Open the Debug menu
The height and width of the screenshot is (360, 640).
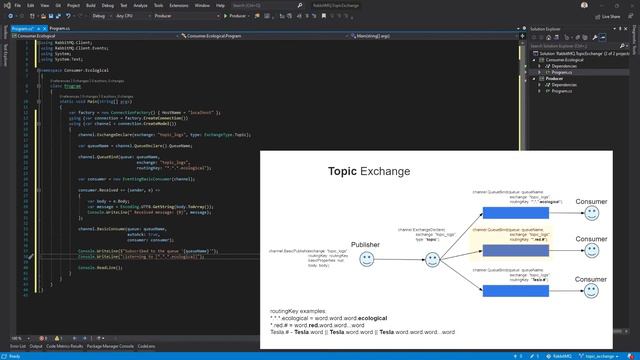point(108,6)
